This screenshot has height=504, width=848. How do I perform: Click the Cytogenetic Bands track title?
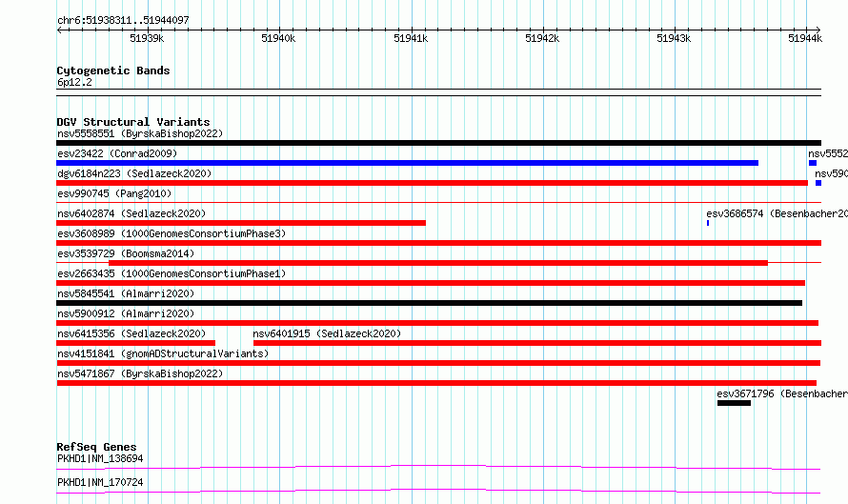tap(113, 71)
